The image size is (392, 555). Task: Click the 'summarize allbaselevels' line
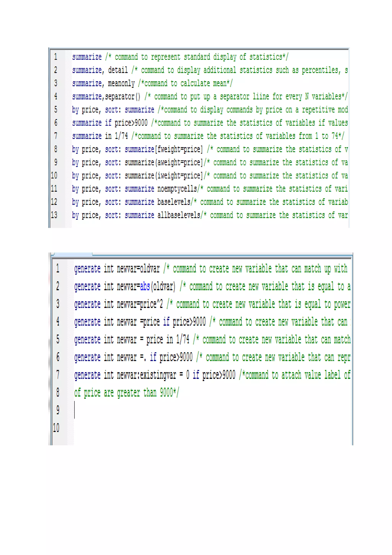point(210,215)
